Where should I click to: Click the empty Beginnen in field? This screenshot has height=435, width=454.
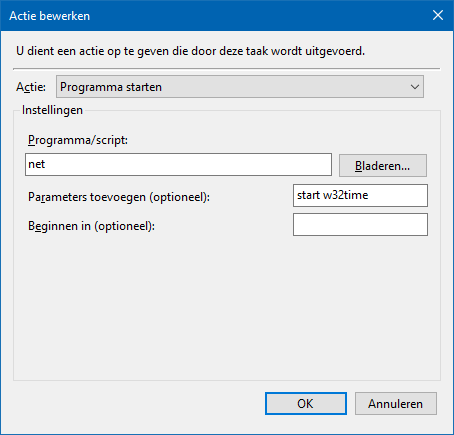[x=360, y=224]
